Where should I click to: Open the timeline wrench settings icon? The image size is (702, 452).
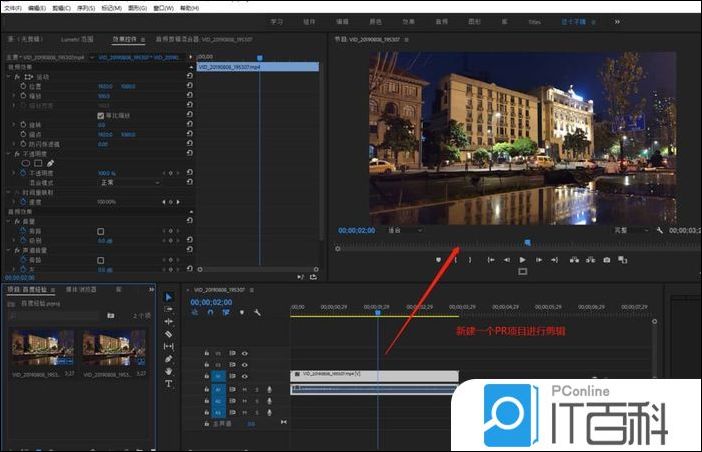[257, 312]
